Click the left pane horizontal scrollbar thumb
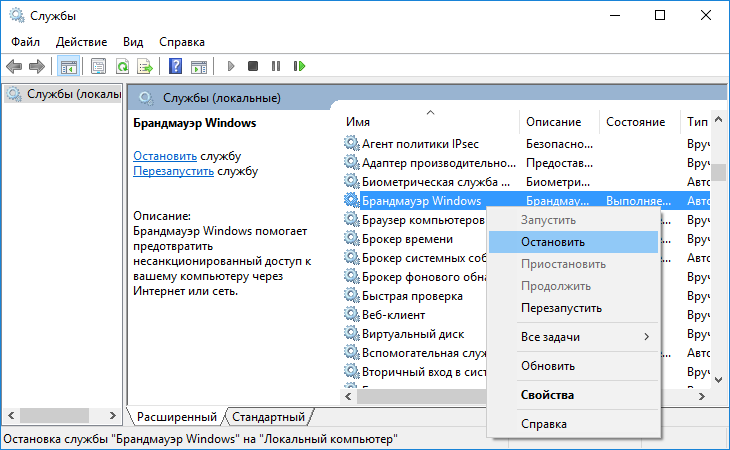730x450 pixels. pyautogui.click(x=54, y=415)
